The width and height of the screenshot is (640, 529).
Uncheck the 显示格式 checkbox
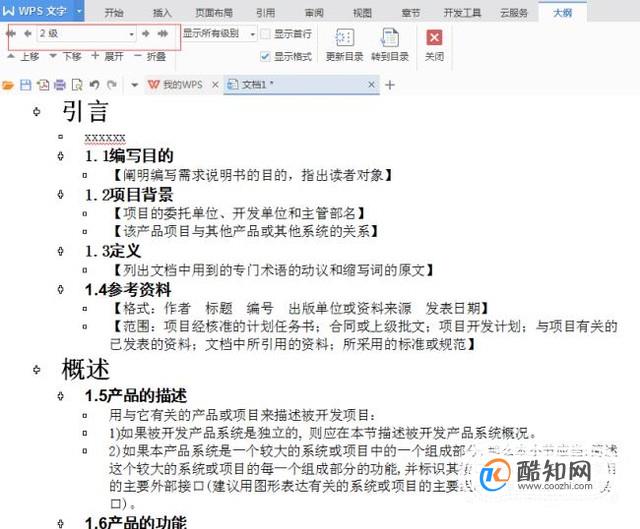point(265,56)
